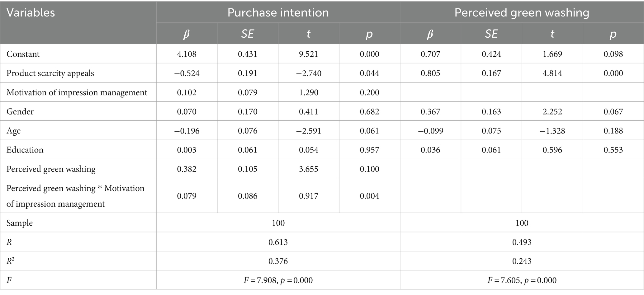This screenshot has height=295, width=644.
Task: Select the 4.814 t value cell
Action: tap(552, 73)
